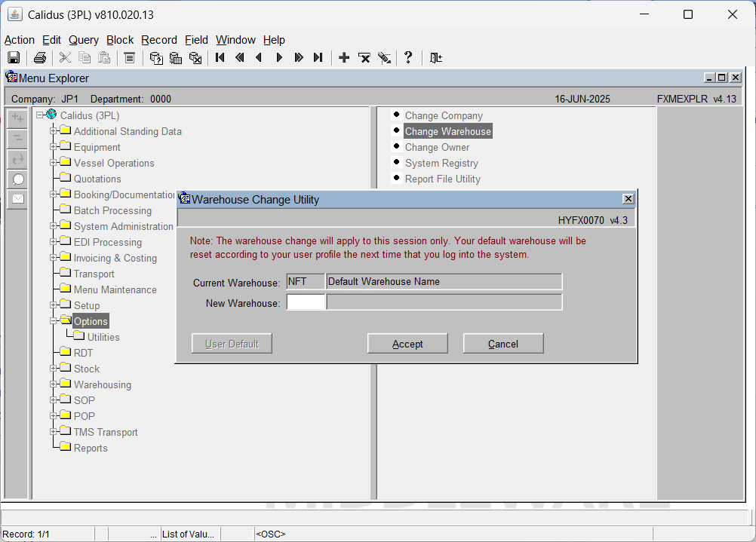Select the Utilities folder in tree
This screenshot has width=756, height=542.
tap(103, 337)
